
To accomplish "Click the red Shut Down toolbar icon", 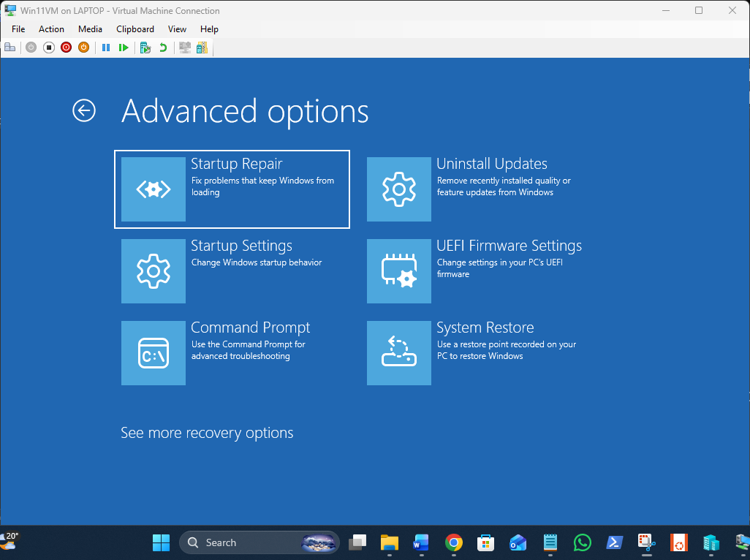I will coord(66,48).
